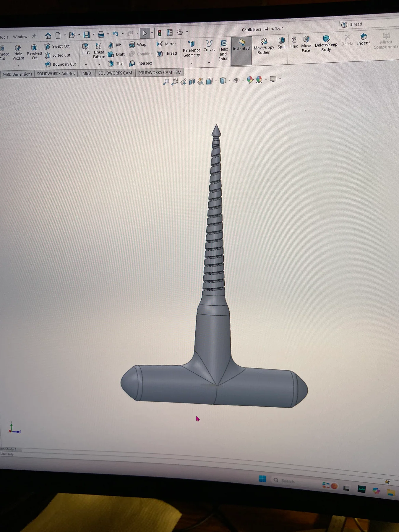Choose the Lofted Cut tool
The image size is (399, 532).
pos(57,55)
